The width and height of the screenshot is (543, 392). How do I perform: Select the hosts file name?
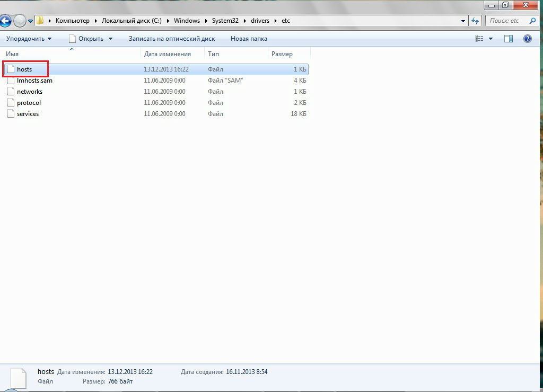pyautogui.click(x=24, y=69)
